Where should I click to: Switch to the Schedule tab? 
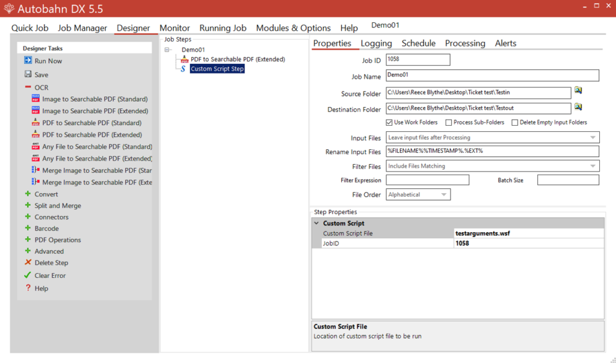[x=418, y=43]
